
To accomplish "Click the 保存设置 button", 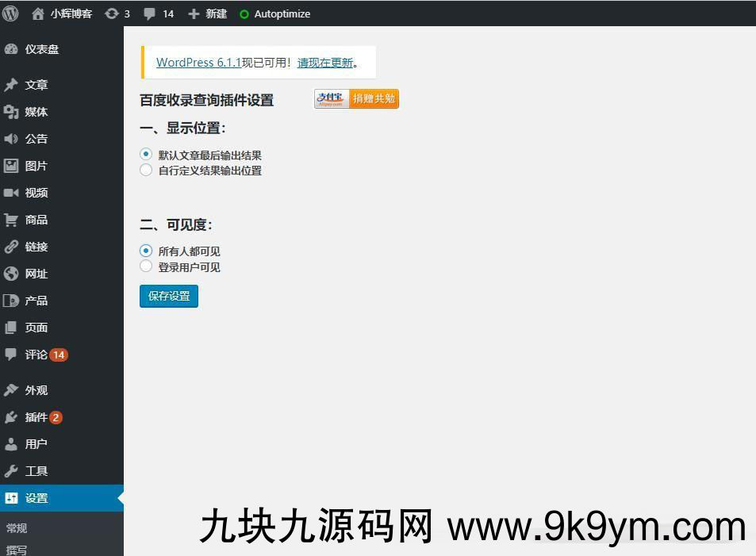I will (x=169, y=296).
